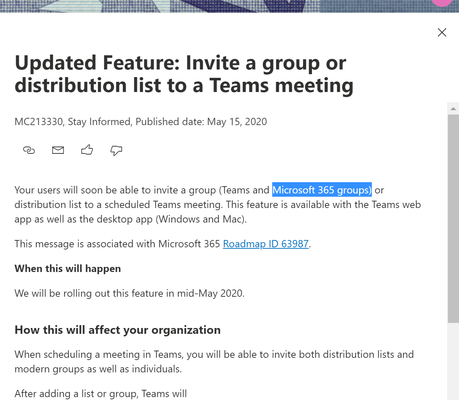Click the scrollbar track below the thumb
Viewport: 459px width, 400px height.
pos(453,361)
